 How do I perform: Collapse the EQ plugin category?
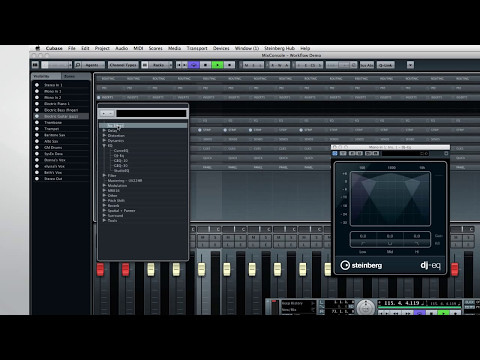click(x=104, y=146)
